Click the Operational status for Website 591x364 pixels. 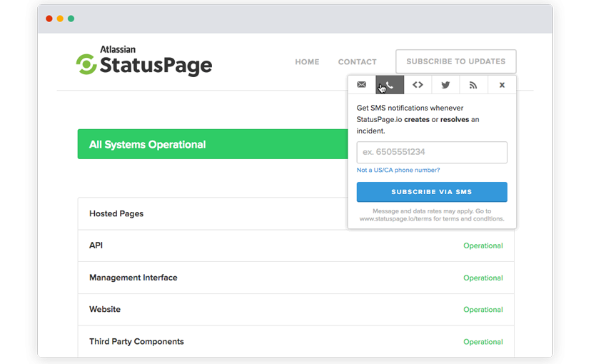click(x=483, y=309)
